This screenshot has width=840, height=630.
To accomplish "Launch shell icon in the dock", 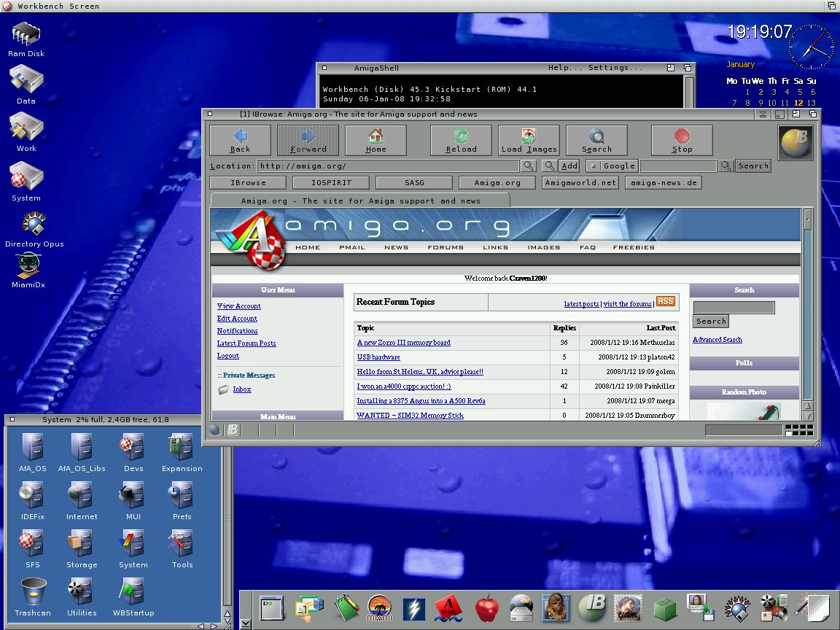I will coord(273,609).
